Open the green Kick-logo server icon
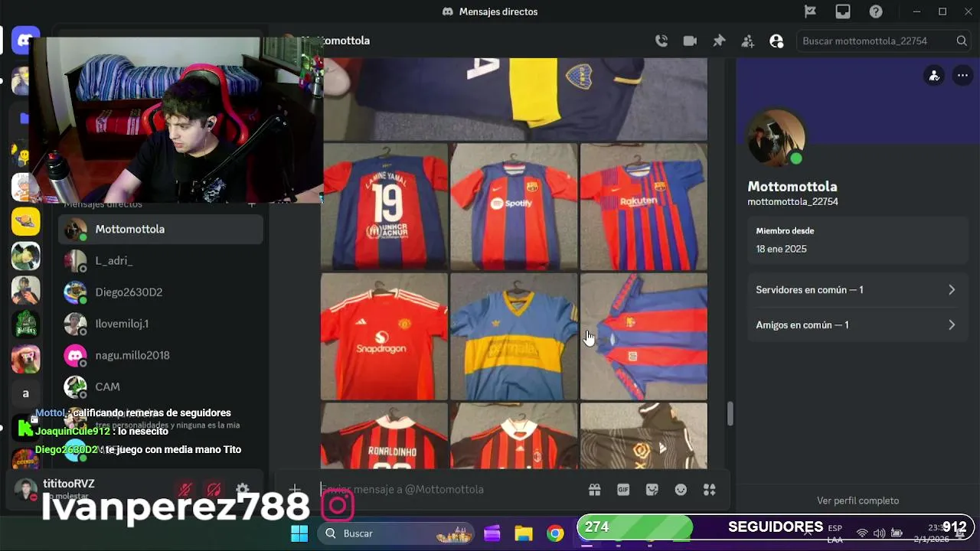Screen dimensions: 980x551 [25, 428]
